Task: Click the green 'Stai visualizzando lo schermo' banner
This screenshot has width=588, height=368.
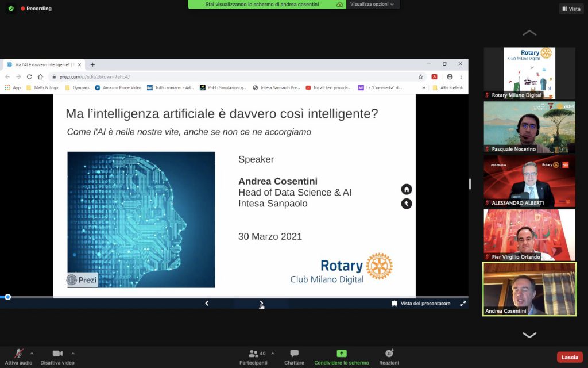Action: (266, 4)
